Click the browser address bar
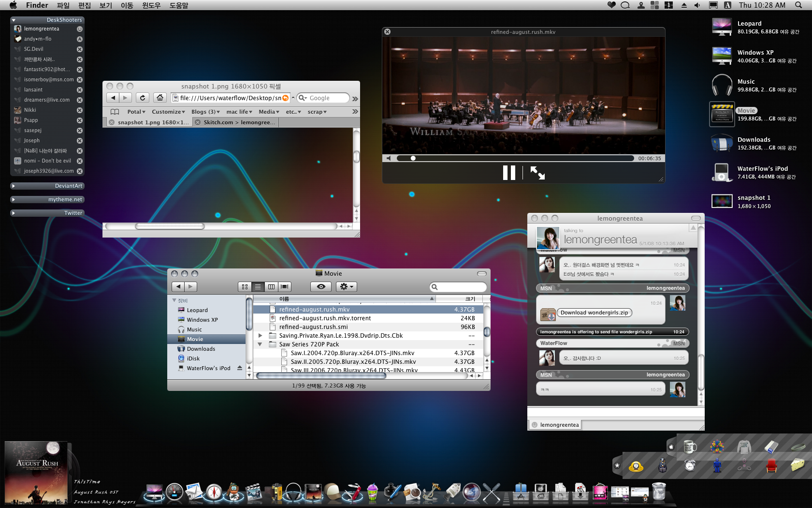The height and width of the screenshot is (508, 812). [x=231, y=98]
